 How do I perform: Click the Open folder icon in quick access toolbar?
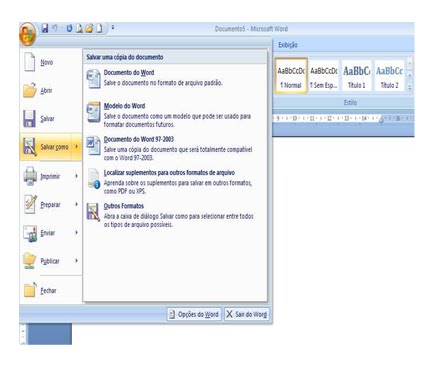(89, 29)
